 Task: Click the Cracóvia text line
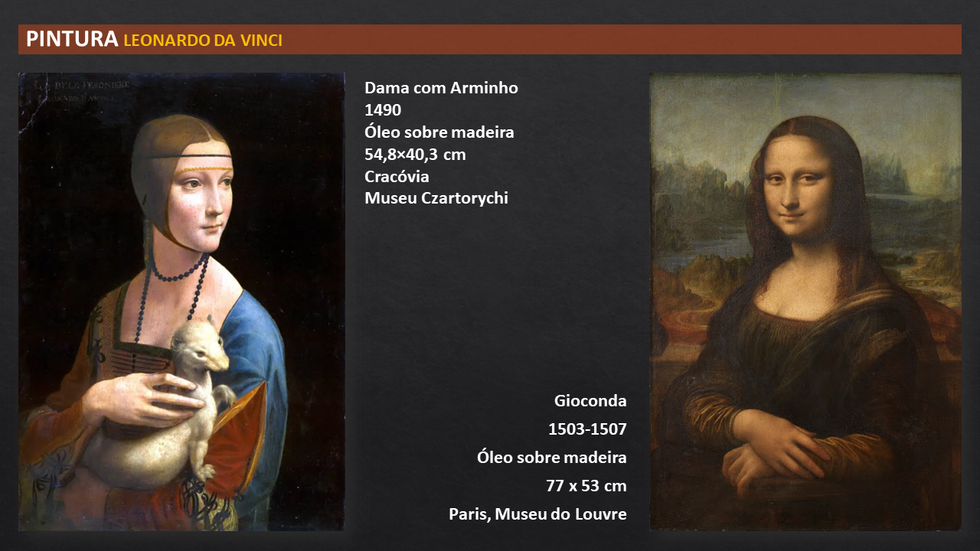397,177
